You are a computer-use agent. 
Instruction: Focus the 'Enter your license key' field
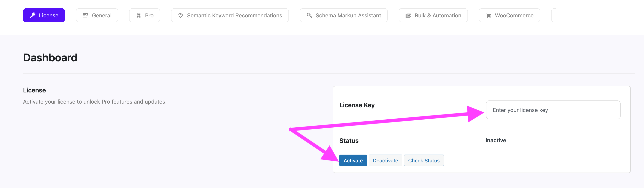pyautogui.click(x=553, y=110)
